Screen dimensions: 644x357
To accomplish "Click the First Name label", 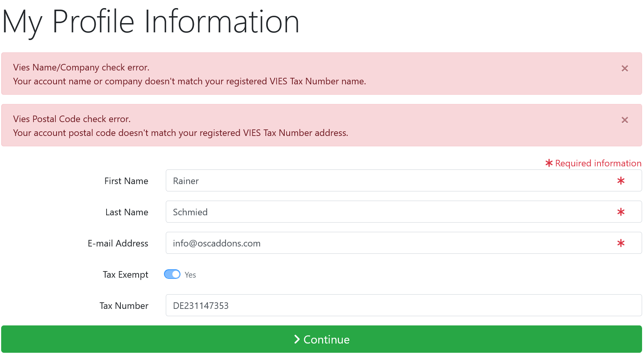I will tap(126, 181).
